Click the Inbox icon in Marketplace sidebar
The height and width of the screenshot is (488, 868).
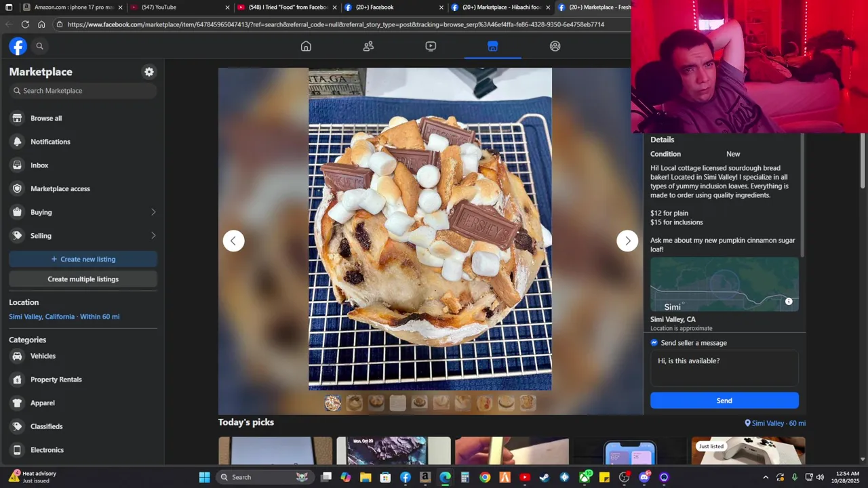click(17, 165)
